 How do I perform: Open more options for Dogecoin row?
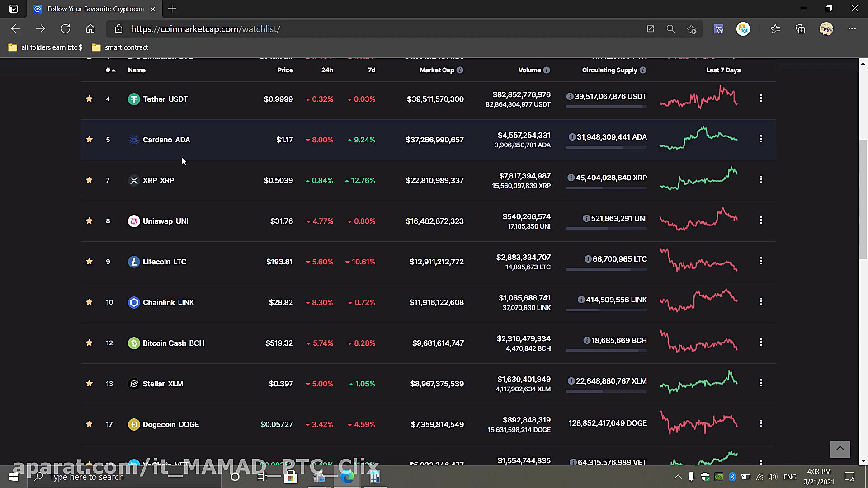click(x=761, y=423)
